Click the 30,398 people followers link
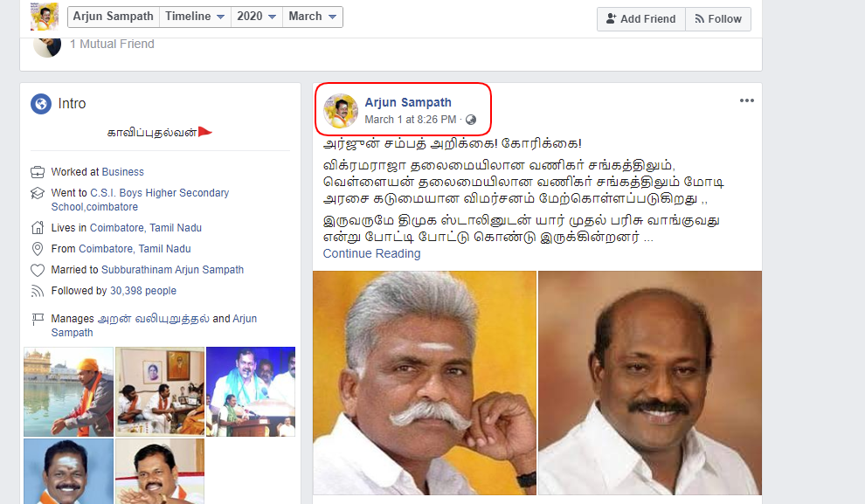The image size is (865, 504). 143,291
